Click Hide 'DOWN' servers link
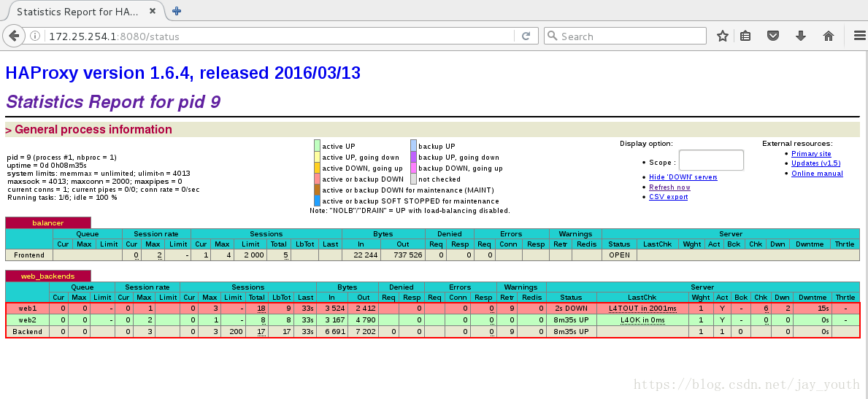The image size is (868, 399). [x=683, y=177]
